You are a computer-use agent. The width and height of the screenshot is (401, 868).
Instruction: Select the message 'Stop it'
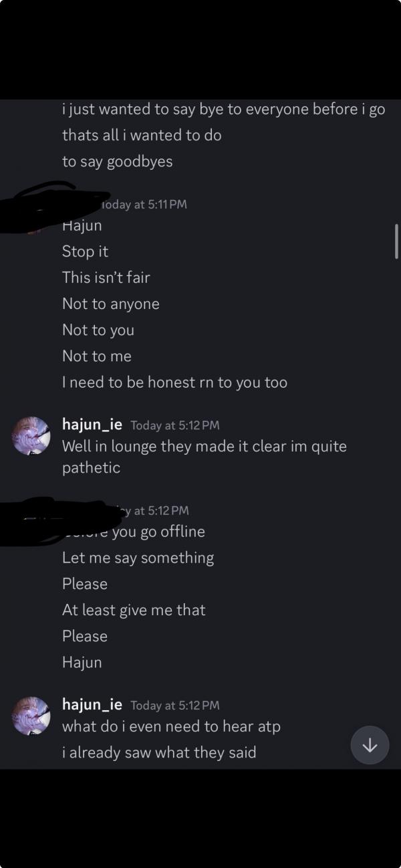(x=85, y=251)
